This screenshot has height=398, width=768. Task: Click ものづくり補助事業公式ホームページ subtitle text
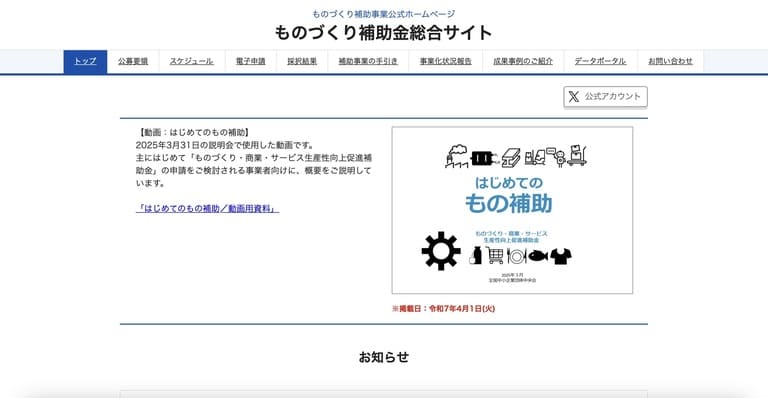pos(384,14)
